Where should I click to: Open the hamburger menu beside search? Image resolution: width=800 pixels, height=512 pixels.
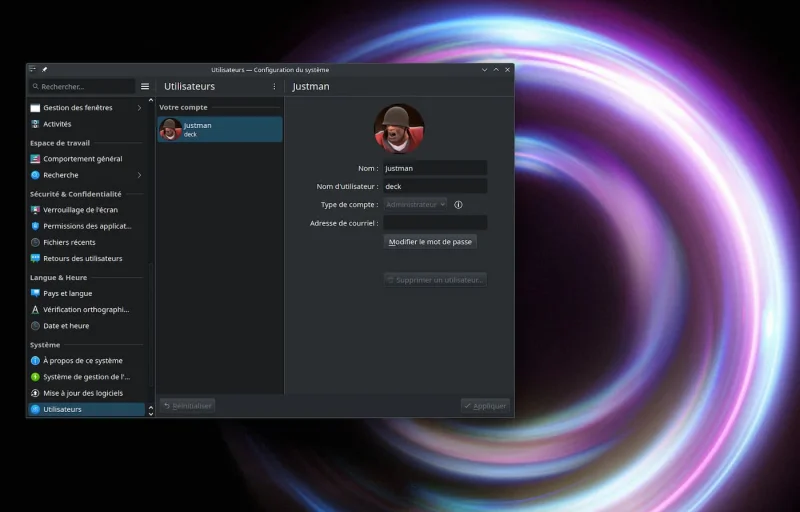tap(145, 87)
